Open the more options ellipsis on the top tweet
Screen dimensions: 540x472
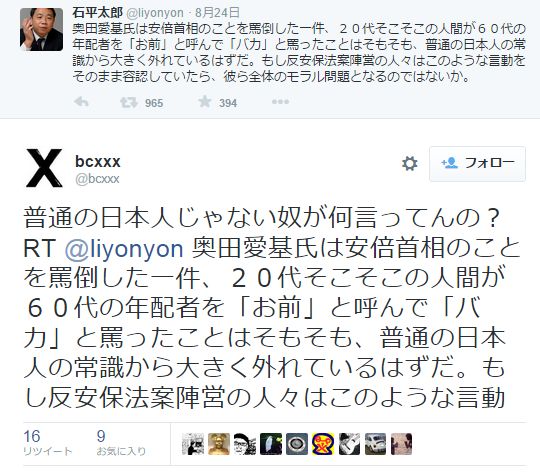[x=280, y=102]
